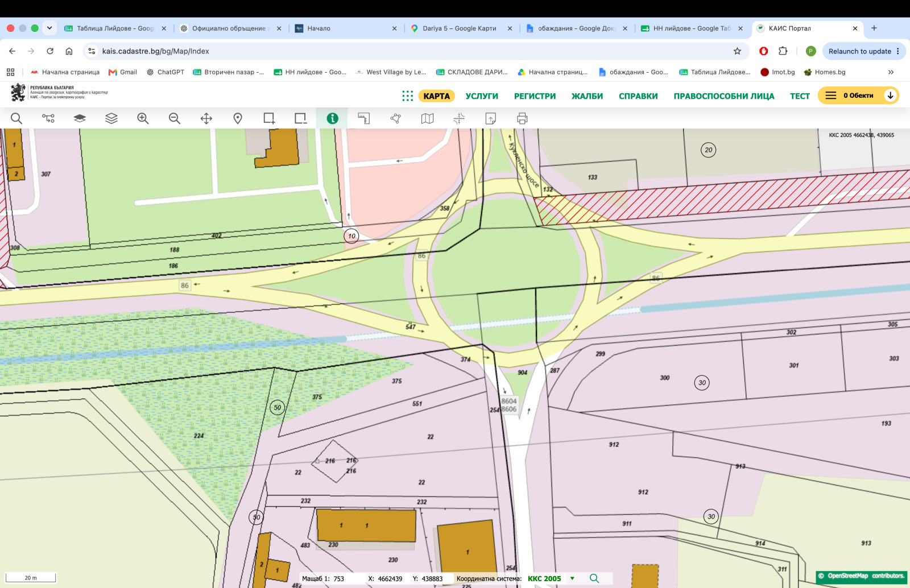The image size is (910, 588).
Task: Select the coordinate crosshair tool
Action: (459, 118)
